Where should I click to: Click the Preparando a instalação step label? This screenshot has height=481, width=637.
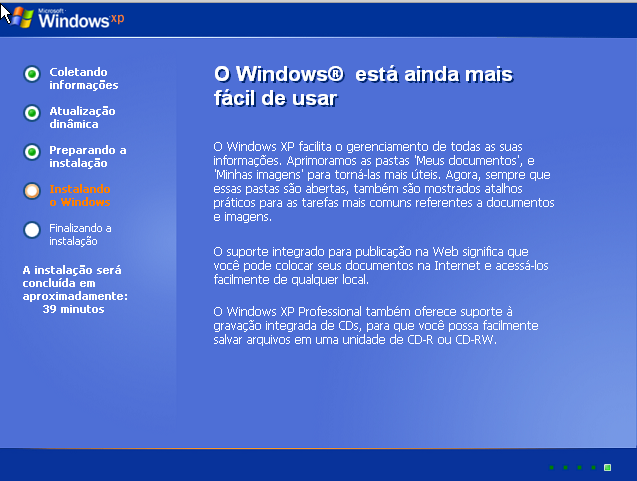(87, 156)
